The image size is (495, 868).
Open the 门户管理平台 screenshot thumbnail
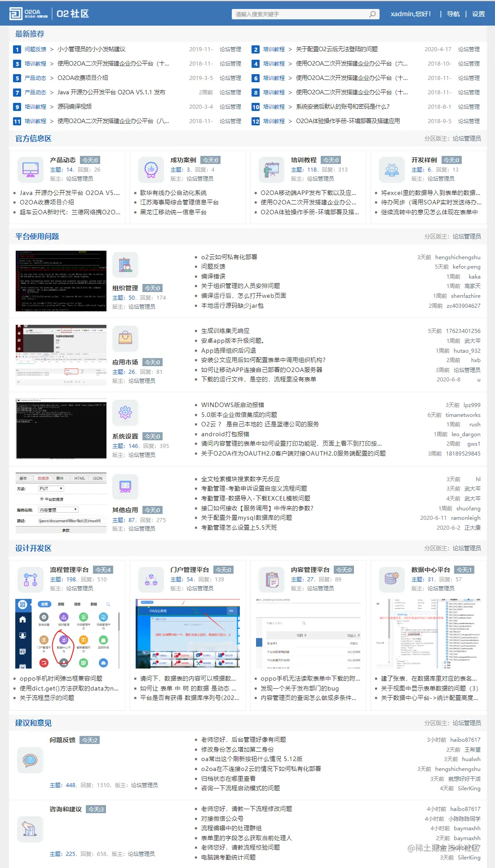pos(188,633)
